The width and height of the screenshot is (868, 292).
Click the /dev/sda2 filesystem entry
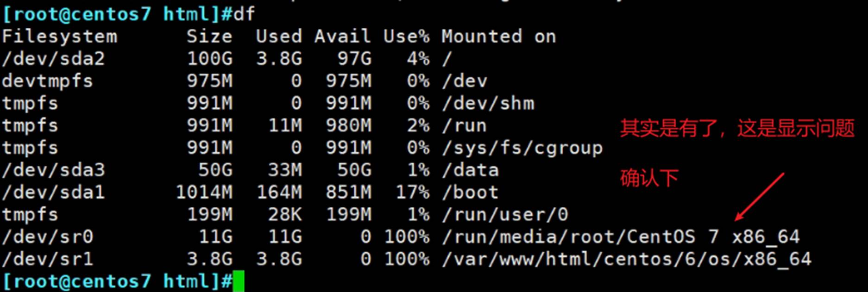(x=53, y=59)
